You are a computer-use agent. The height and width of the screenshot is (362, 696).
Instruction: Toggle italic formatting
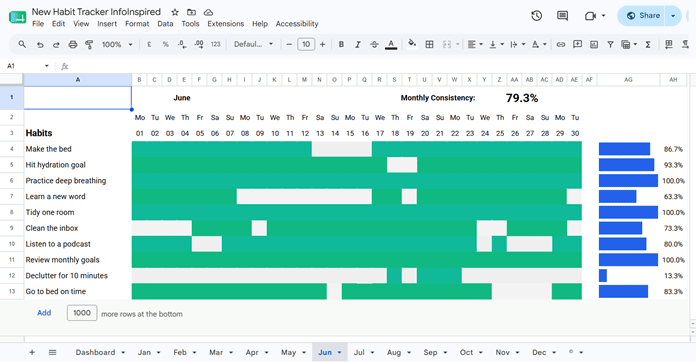(x=357, y=44)
